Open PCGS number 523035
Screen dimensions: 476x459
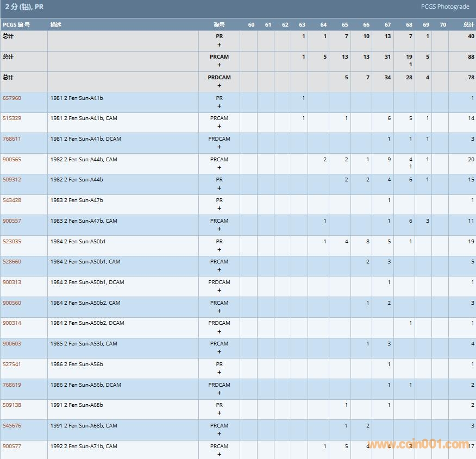point(12,242)
